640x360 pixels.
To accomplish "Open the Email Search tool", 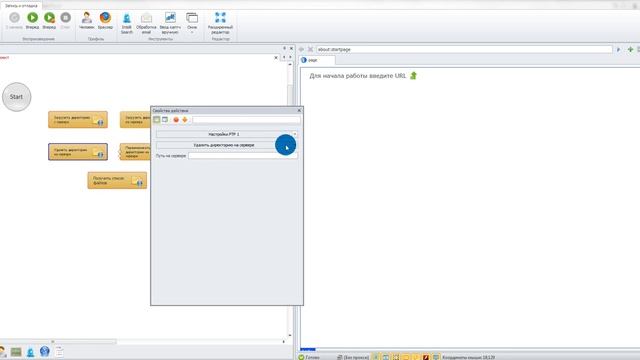I will [127, 23].
